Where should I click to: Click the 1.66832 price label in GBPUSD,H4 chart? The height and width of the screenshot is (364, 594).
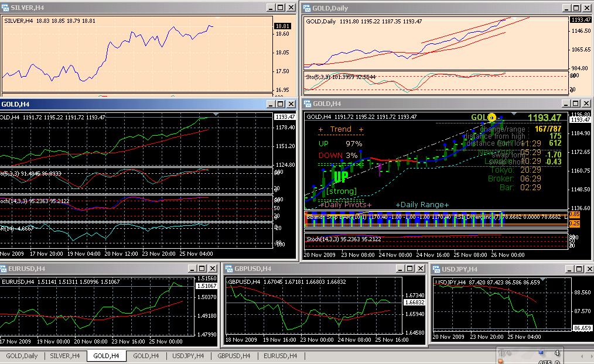tap(414, 303)
